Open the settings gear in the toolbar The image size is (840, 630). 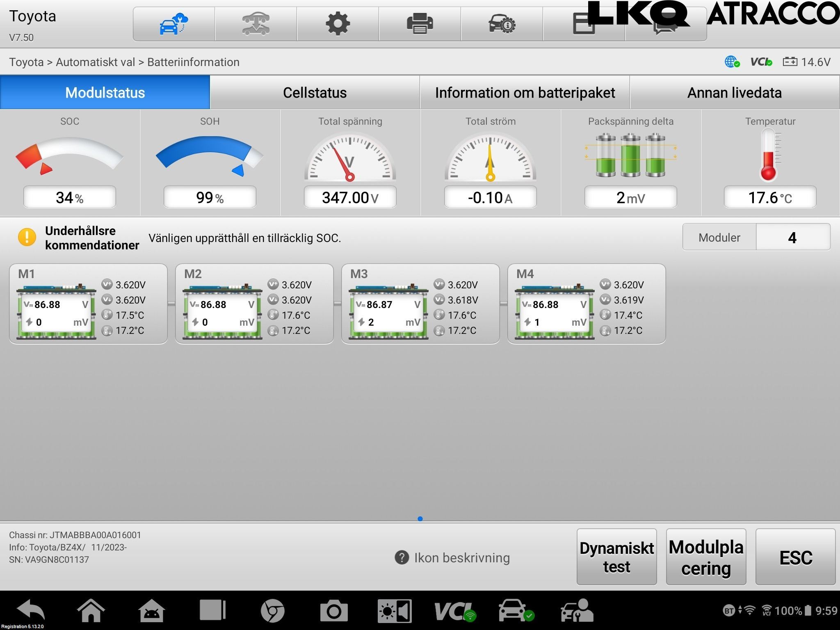pyautogui.click(x=338, y=24)
